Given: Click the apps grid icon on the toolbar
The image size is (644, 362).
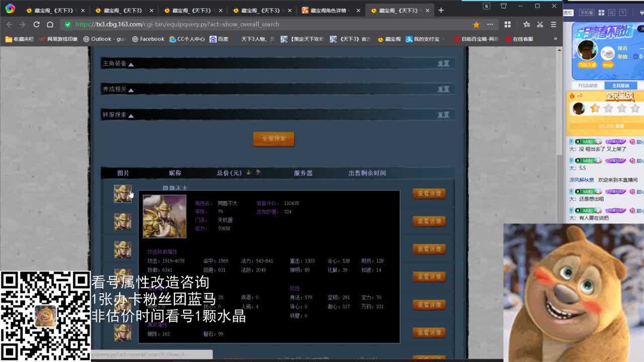Looking at the screenshot, I should (507, 24).
